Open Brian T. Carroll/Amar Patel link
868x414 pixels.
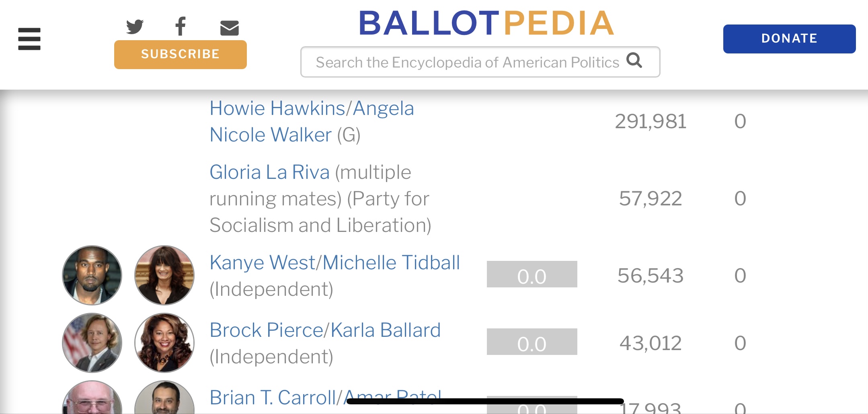pos(325,398)
